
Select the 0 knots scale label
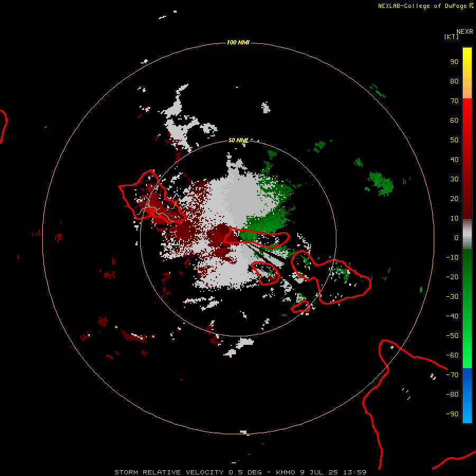(x=456, y=237)
